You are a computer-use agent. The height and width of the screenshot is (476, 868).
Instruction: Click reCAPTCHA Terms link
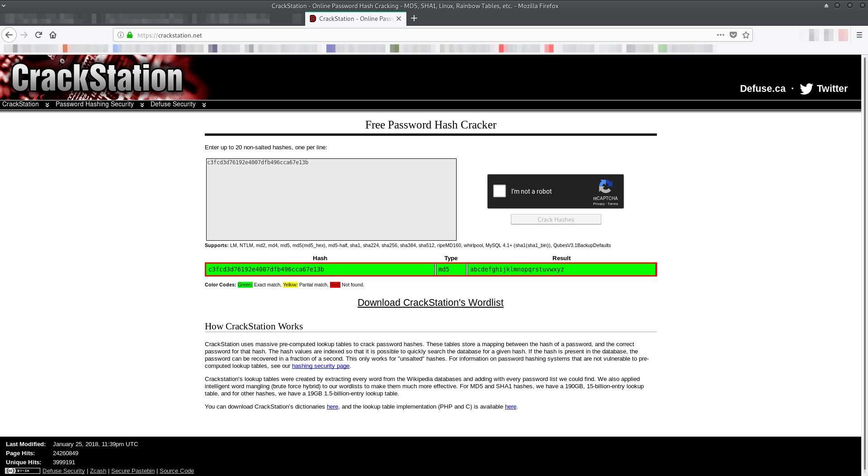pos(613,204)
